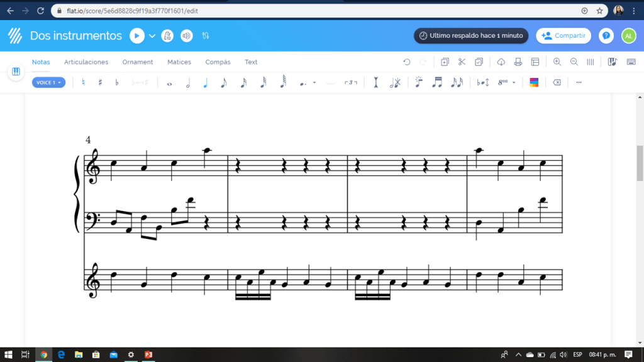Open the Matices tab
This screenshot has width=644, height=362.
click(x=179, y=62)
